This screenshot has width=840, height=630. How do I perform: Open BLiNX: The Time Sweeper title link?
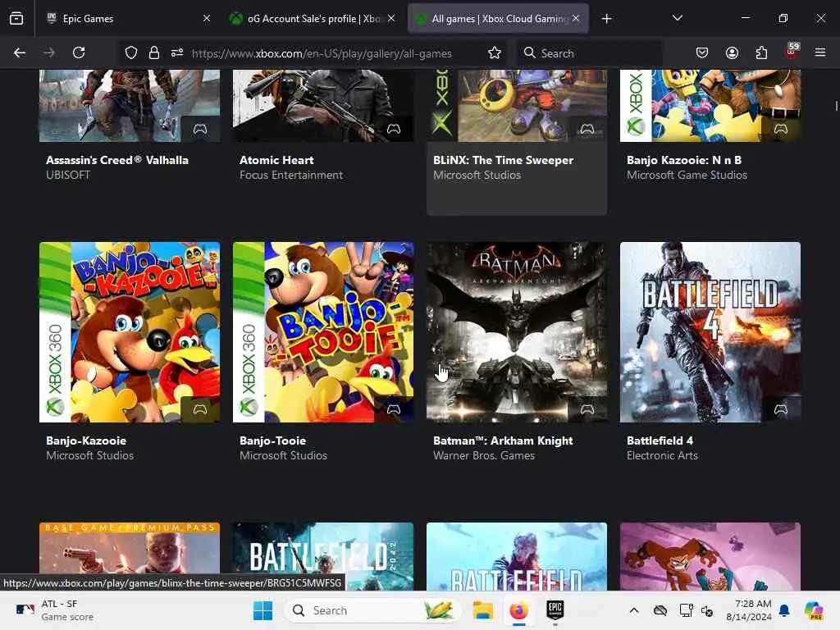coord(503,160)
